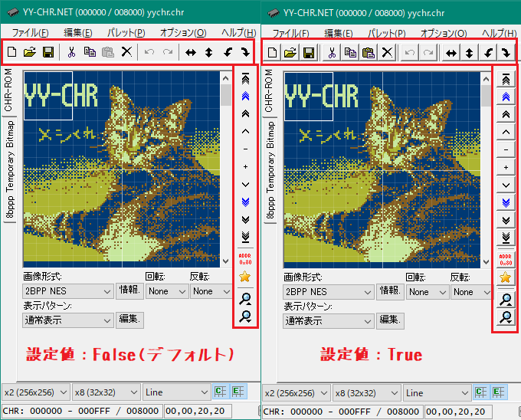Toggle E grid button in right window
521x420 pixels.
[x=499, y=392]
